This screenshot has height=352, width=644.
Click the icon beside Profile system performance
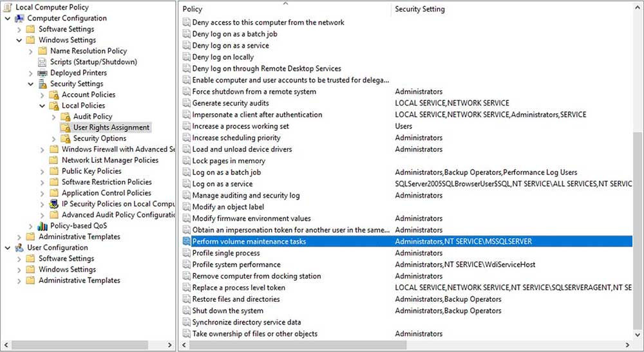pos(187,264)
